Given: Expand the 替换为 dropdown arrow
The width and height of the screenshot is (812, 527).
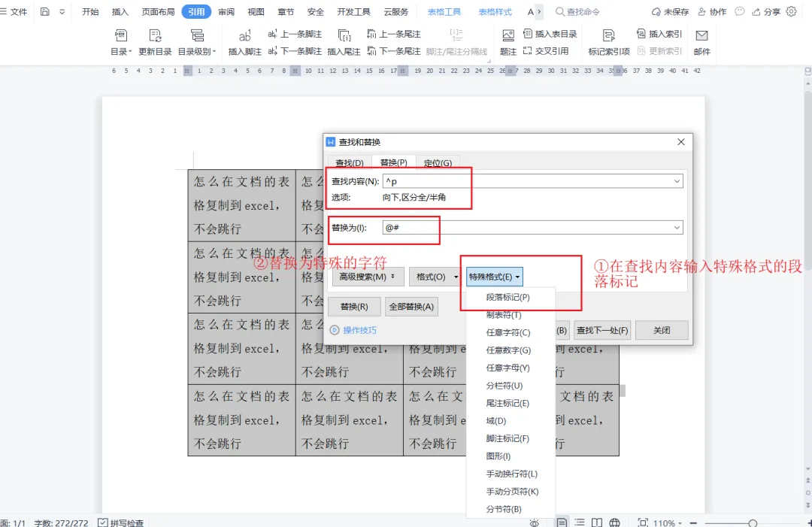Looking at the screenshot, I should 677,228.
